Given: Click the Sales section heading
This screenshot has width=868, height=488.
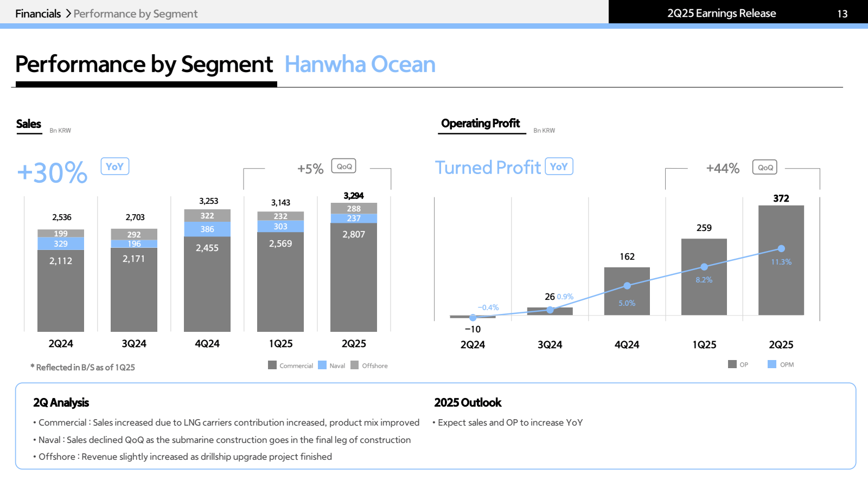Looking at the screenshot, I should [29, 124].
